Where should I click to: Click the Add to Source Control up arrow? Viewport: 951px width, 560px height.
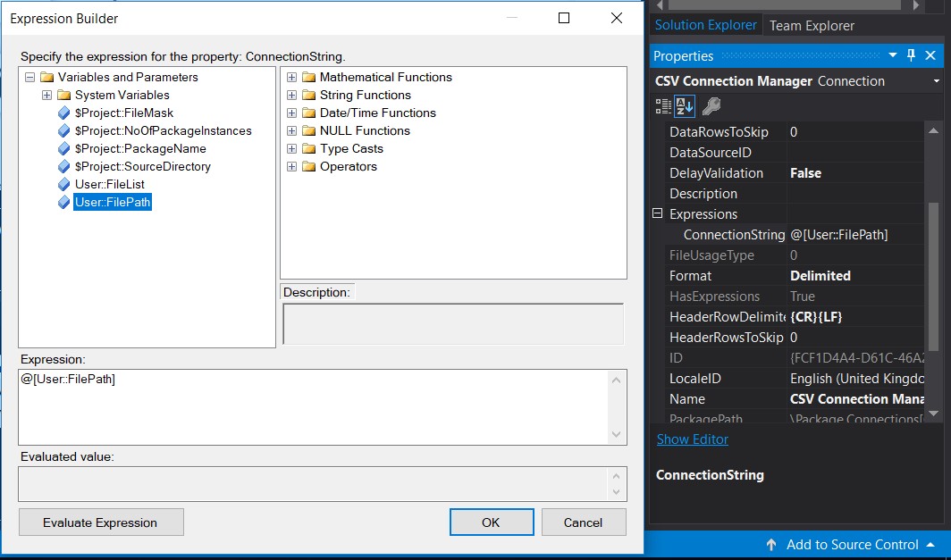pos(771,545)
